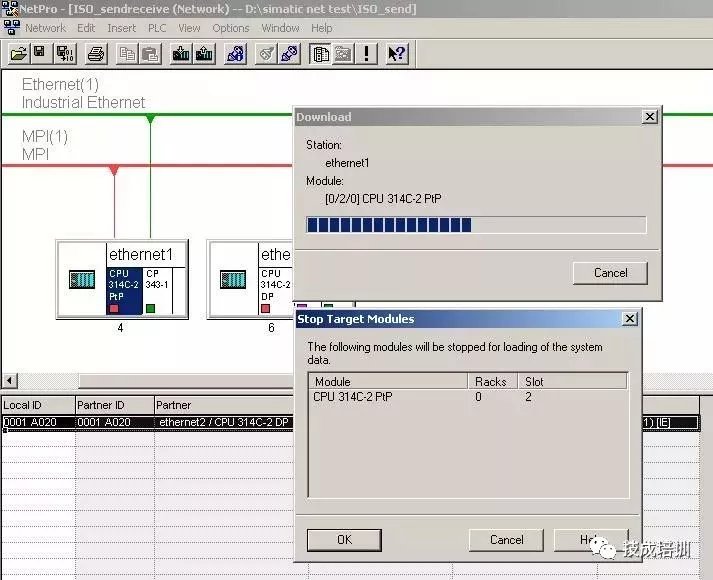This screenshot has width=713, height=580.
Task: Cancel the Download progress dialog
Action: [x=610, y=272]
